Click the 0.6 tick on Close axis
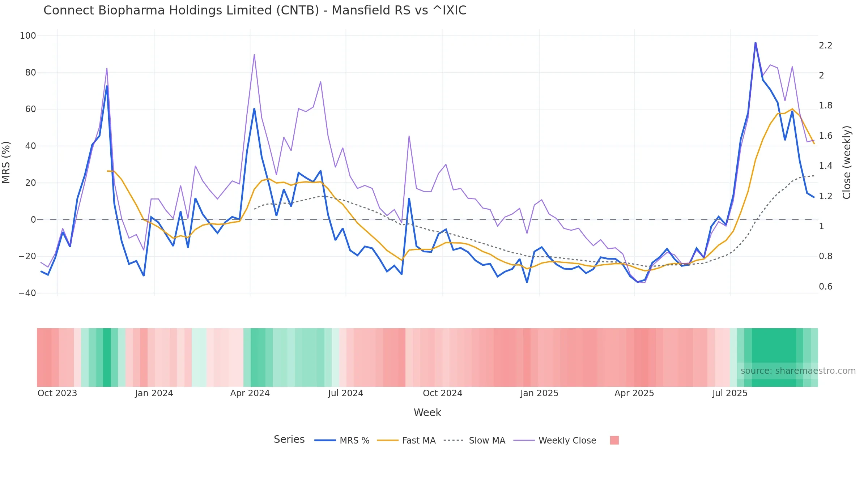This screenshot has height=488, width=868. click(826, 287)
